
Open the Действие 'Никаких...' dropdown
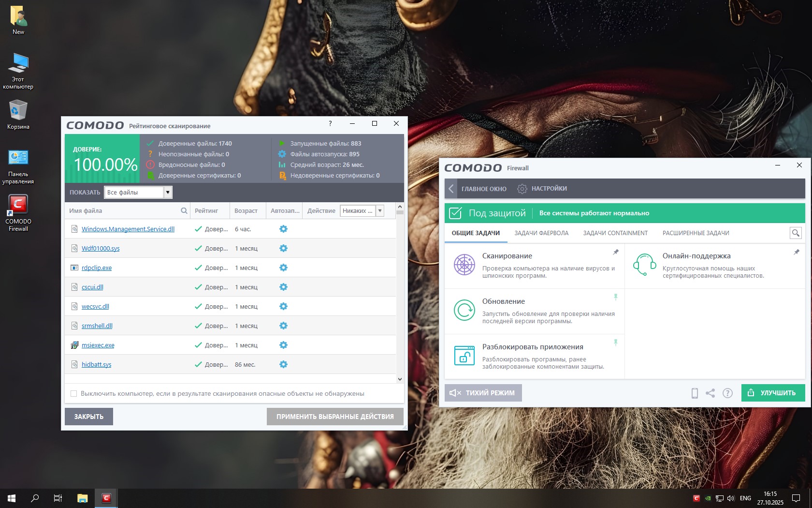[362, 210]
